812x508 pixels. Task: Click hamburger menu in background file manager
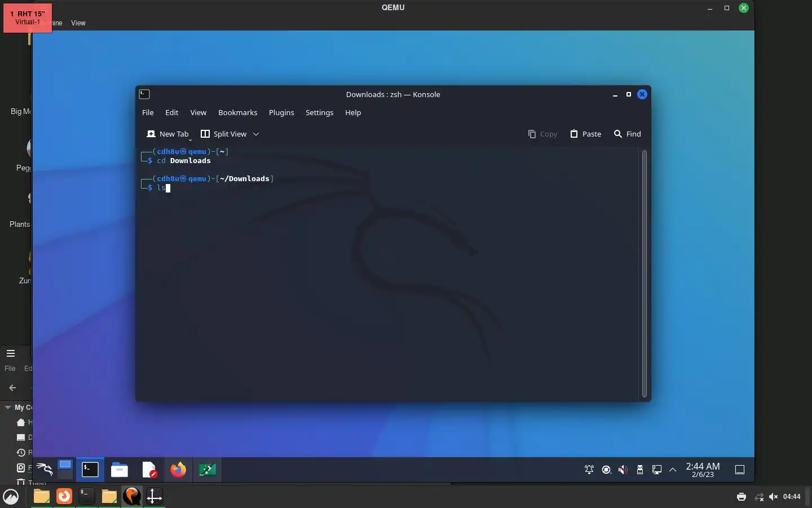(x=10, y=353)
